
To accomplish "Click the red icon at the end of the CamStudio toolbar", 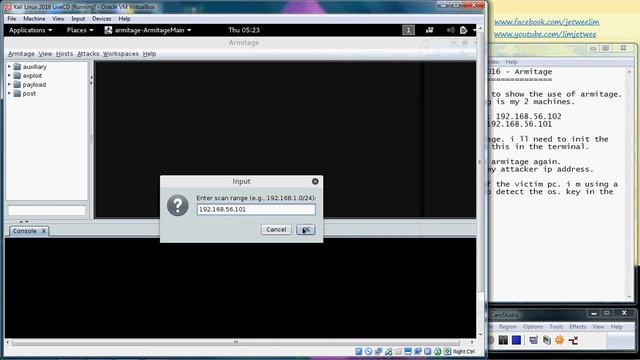I will [573, 340].
